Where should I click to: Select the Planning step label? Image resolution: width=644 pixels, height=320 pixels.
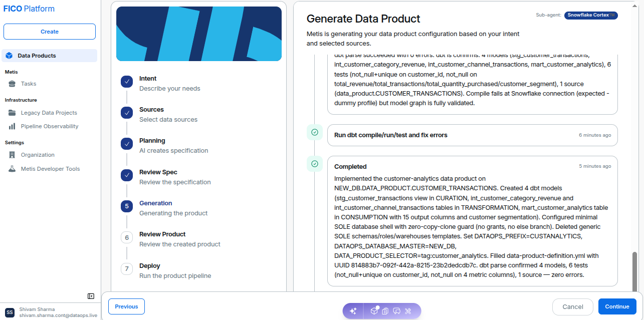click(152, 141)
